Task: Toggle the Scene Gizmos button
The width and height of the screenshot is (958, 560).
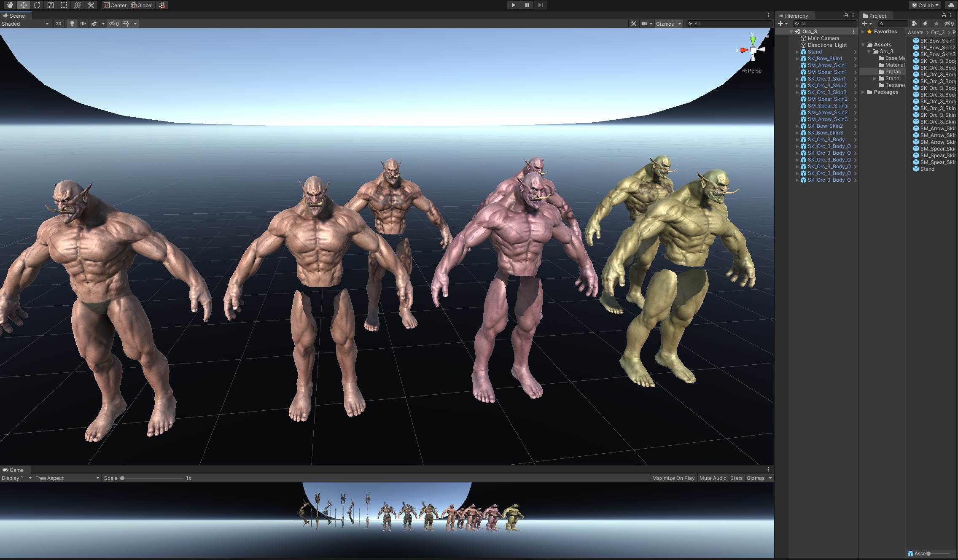Action: click(x=665, y=24)
